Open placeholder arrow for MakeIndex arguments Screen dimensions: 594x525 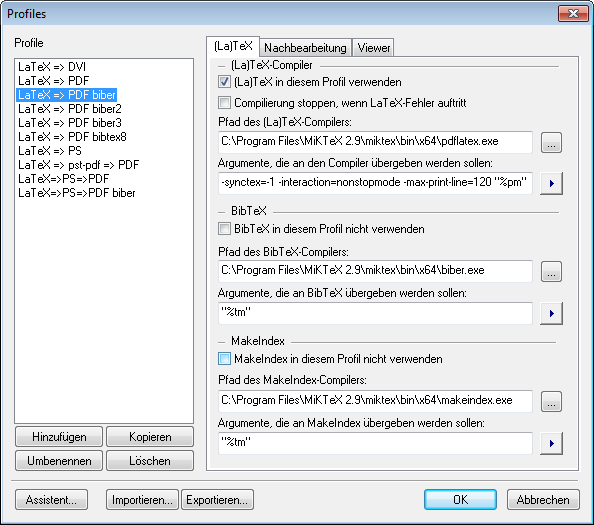click(551, 443)
